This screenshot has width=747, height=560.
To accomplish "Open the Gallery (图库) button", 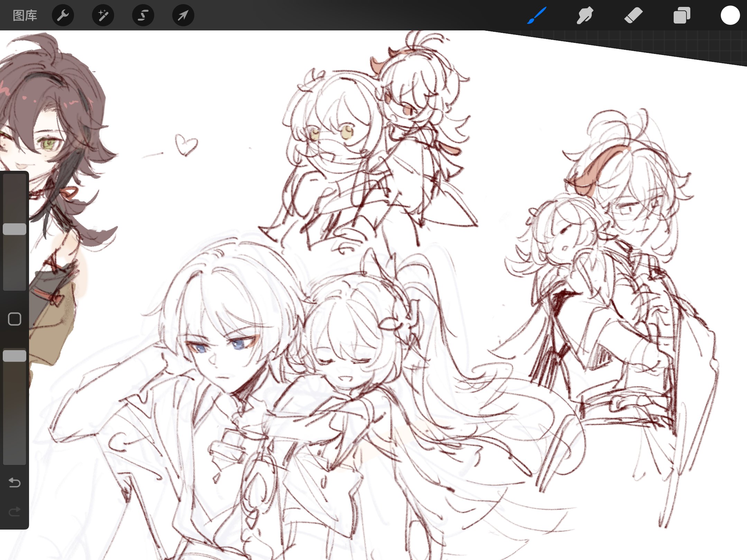I will (25, 16).
